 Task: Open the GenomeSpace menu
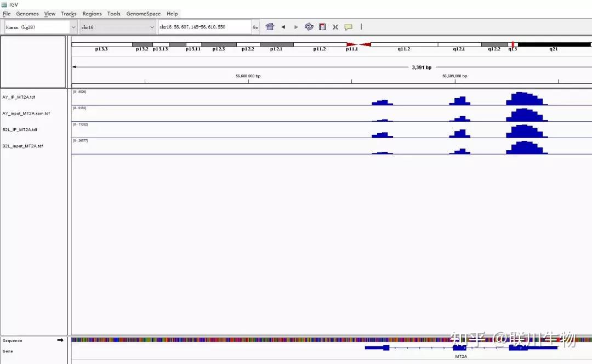144,14
